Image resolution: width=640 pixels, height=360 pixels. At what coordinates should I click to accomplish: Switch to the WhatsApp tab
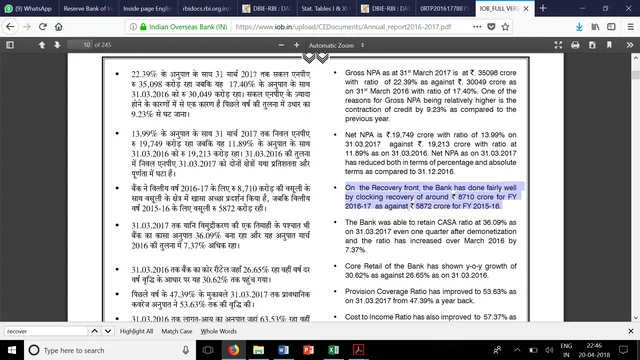coord(29,9)
